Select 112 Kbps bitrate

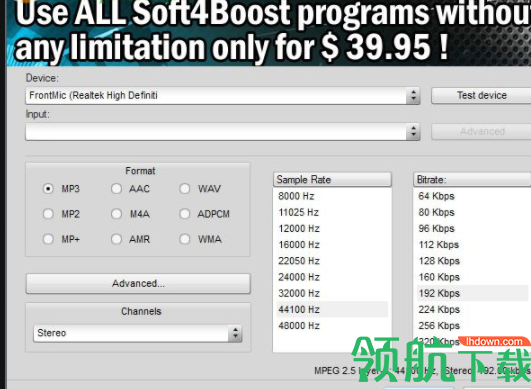point(472,245)
